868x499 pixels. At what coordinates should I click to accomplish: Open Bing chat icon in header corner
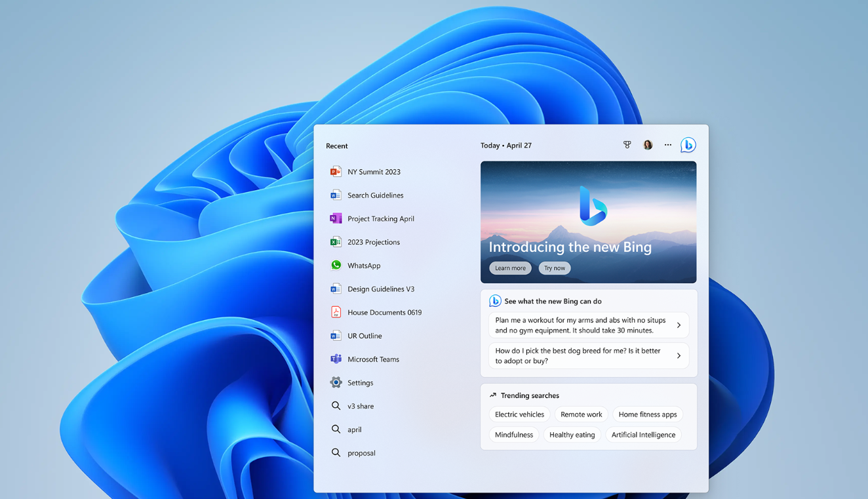(688, 145)
